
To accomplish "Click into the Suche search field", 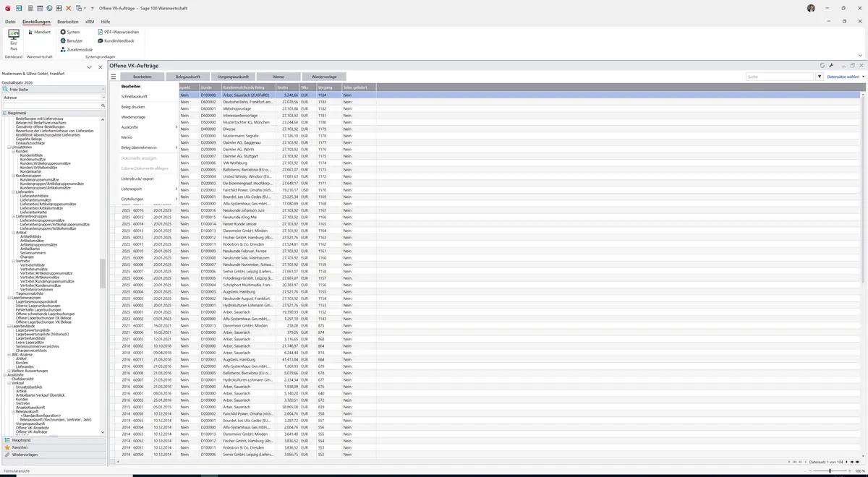I will (x=780, y=77).
